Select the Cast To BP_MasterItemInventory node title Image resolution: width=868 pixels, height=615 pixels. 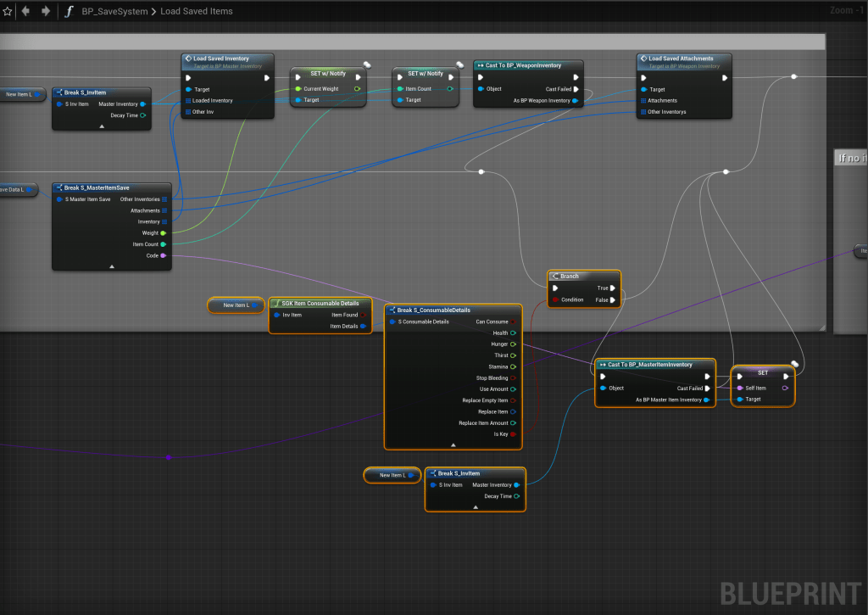coord(649,365)
